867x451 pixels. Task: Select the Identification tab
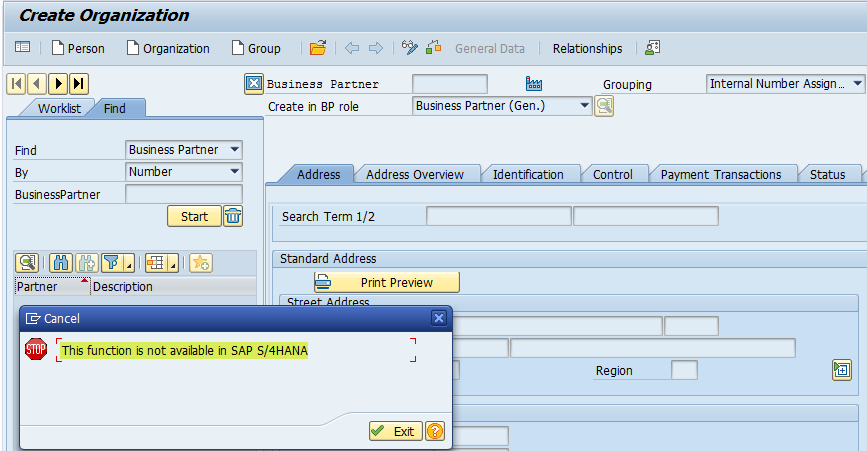(528, 175)
